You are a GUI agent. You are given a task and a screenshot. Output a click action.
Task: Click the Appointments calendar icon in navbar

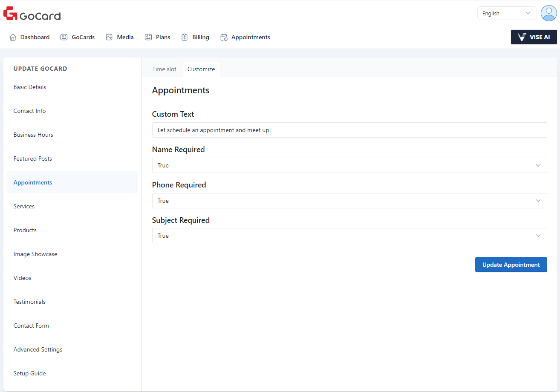tap(224, 37)
